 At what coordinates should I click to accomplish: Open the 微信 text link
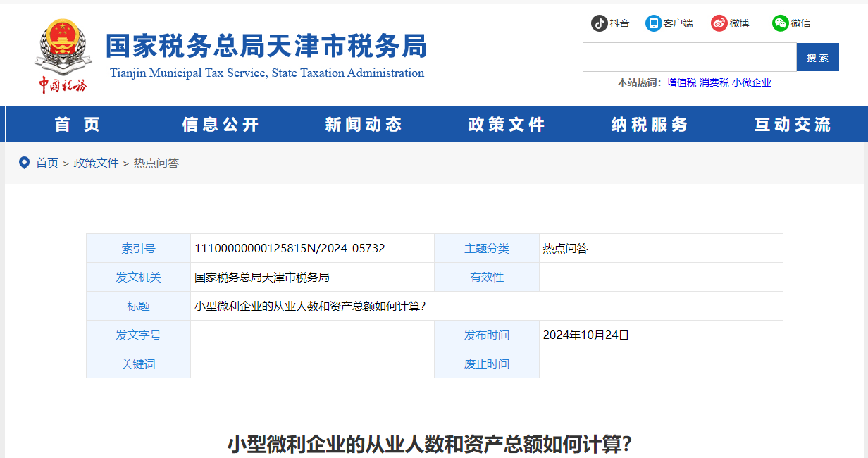coord(800,23)
